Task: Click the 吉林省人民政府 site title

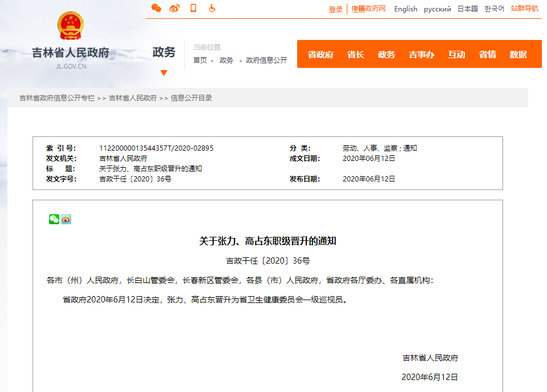Action: [x=71, y=54]
